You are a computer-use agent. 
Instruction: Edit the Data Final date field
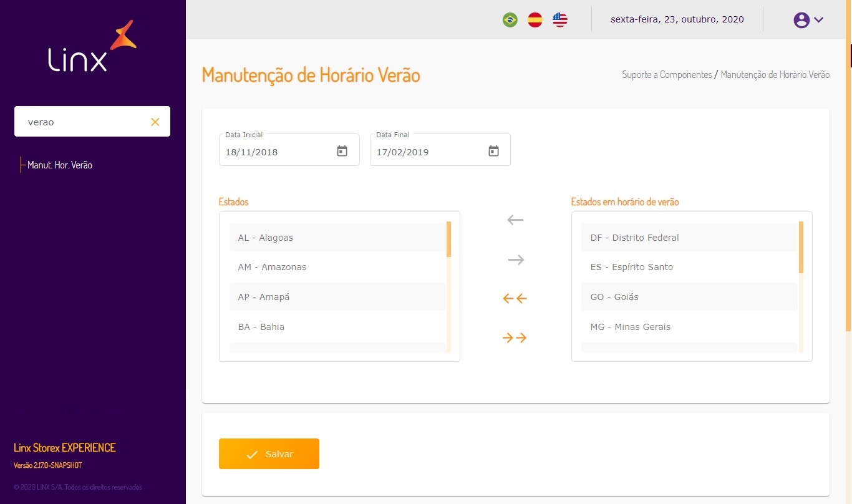(x=440, y=150)
